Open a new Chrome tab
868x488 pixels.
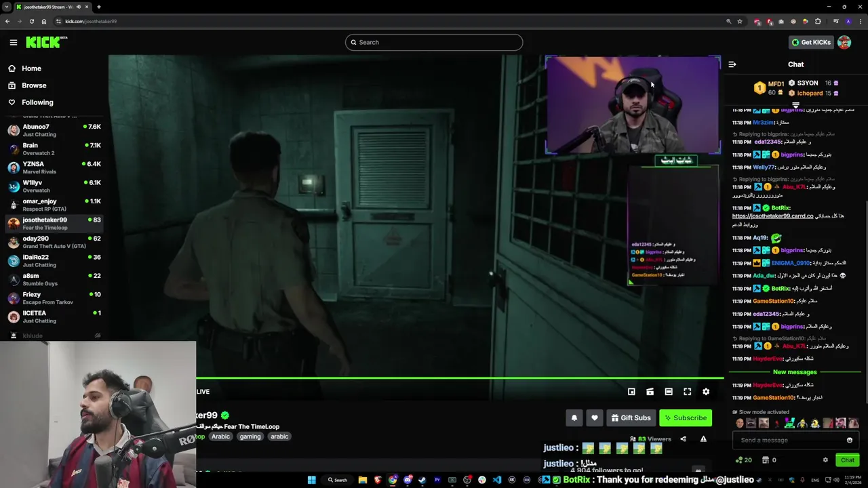tap(98, 7)
